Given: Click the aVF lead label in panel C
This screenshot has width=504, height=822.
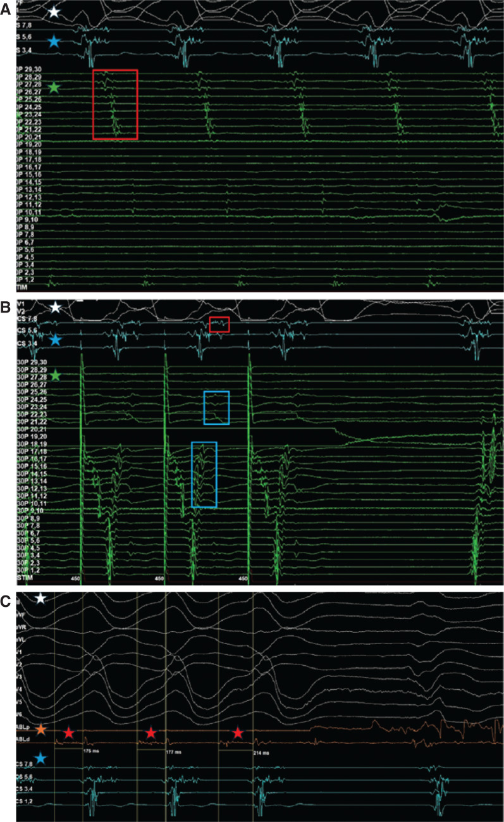Looking at the screenshot, I should [22, 614].
